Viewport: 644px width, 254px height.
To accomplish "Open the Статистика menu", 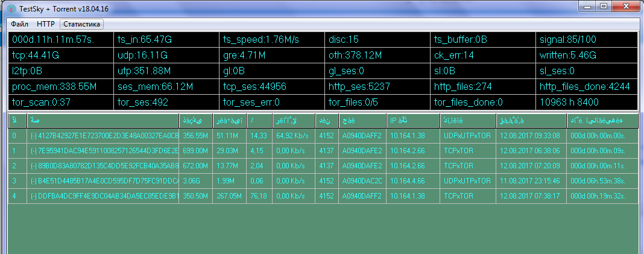I will coord(82,24).
